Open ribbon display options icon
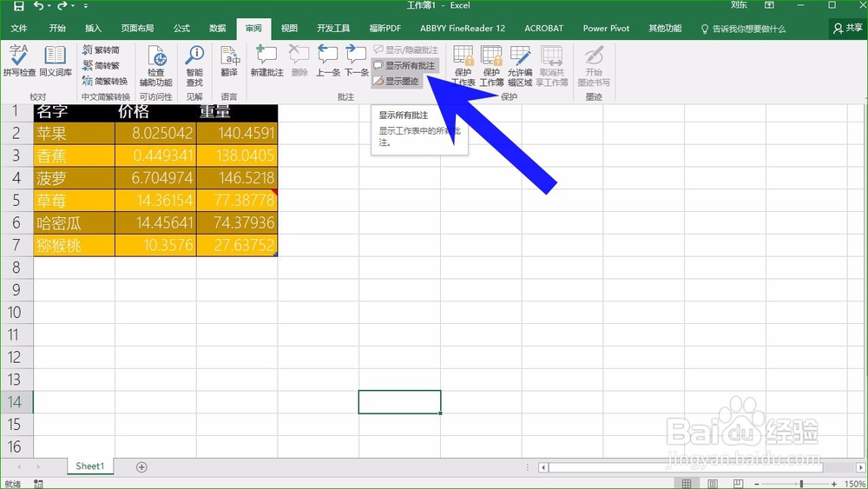This screenshot has height=489, width=868. click(769, 5)
